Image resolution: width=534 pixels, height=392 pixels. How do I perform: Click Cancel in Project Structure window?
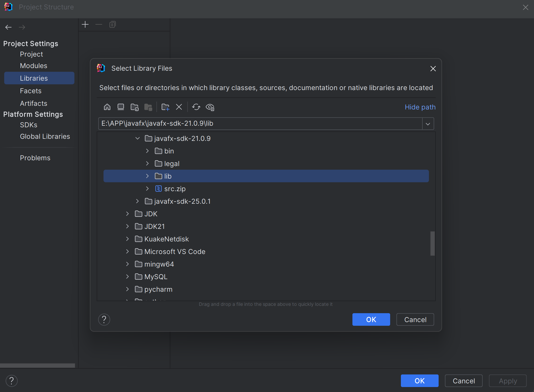coord(464,381)
